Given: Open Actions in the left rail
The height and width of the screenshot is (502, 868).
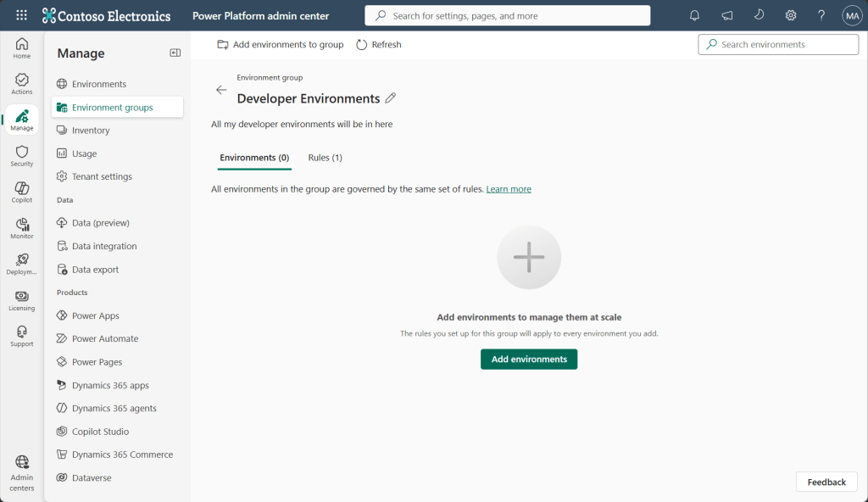Looking at the screenshot, I should (21, 84).
